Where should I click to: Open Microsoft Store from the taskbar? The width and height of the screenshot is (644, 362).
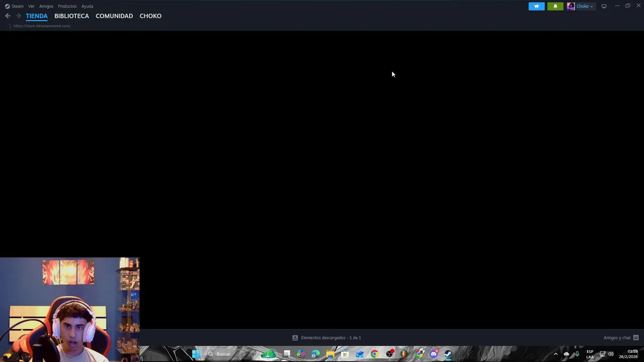[345, 354]
